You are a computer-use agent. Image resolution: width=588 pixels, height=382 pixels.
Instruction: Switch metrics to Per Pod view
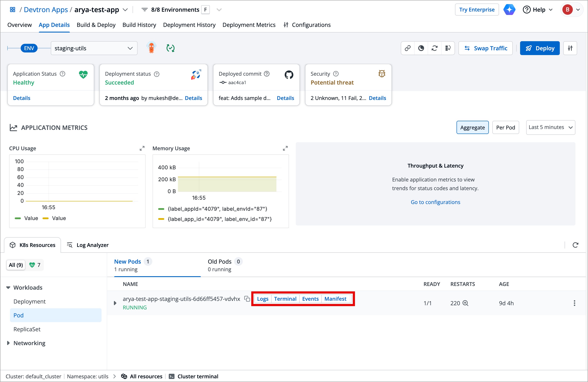pos(506,127)
